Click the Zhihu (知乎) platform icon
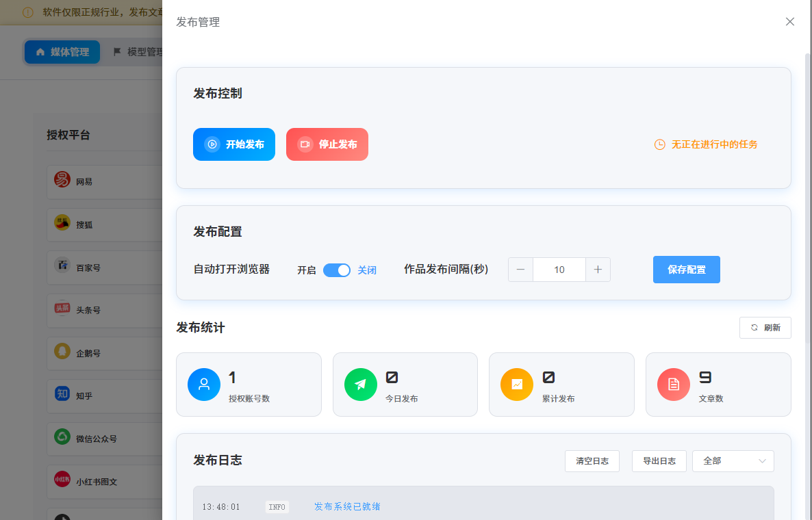Image resolution: width=812 pixels, height=520 pixels. click(x=62, y=393)
